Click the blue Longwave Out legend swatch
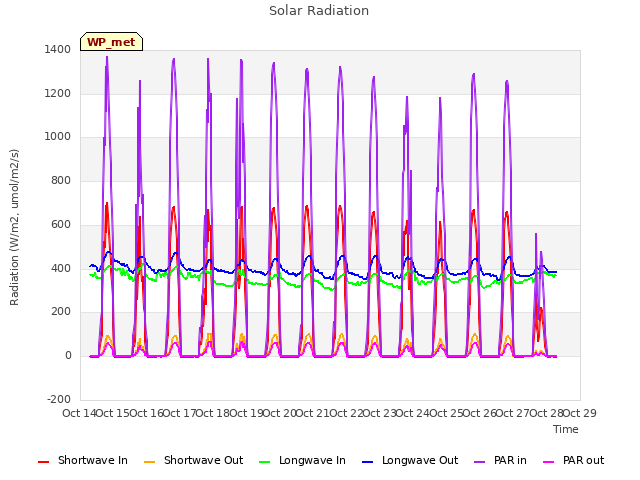This screenshot has height=480, width=640. pos(368,462)
